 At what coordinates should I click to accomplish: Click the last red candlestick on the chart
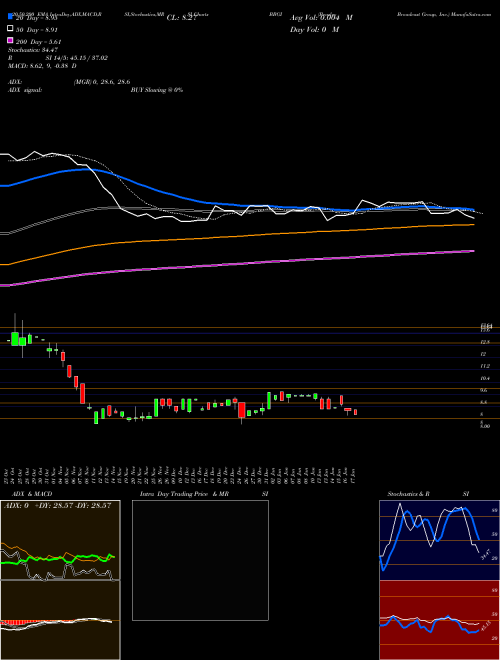click(x=356, y=412)
